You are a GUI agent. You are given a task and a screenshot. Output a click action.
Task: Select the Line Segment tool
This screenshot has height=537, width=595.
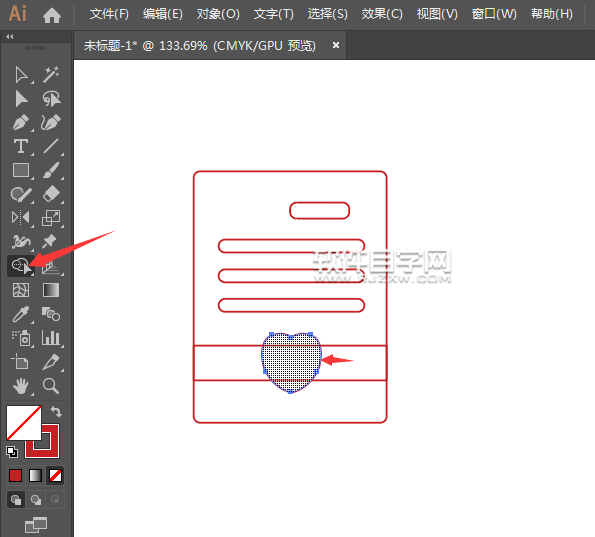click(x=51, y=146)
